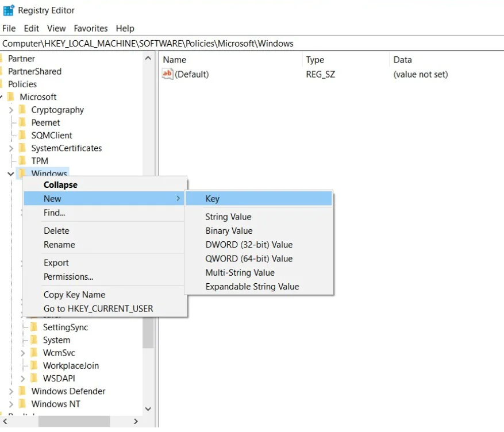
Task: Open the Favorites menu
Action: pos(90,28)
